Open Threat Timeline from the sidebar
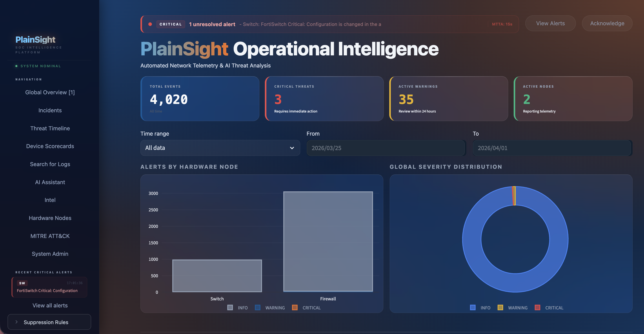Screen dimensions: 644x334 tap(50, 128)
